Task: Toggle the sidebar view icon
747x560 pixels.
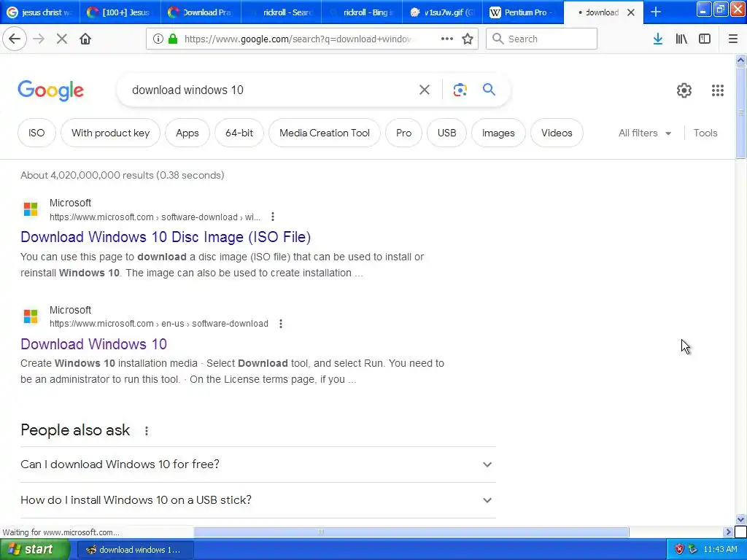Action: (x=705, y=39)
